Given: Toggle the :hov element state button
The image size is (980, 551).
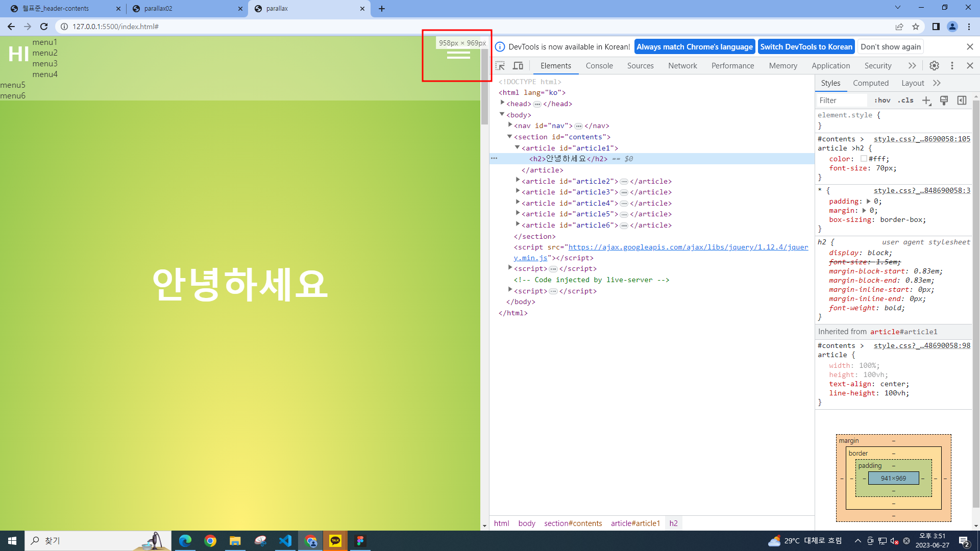Looking at the screenshot, I should pos(882,101).
